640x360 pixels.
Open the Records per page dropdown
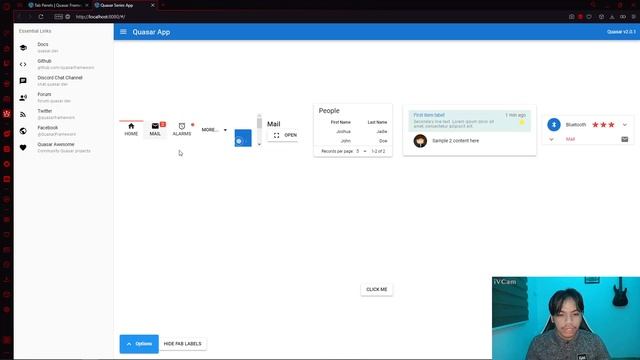point(362,151)
